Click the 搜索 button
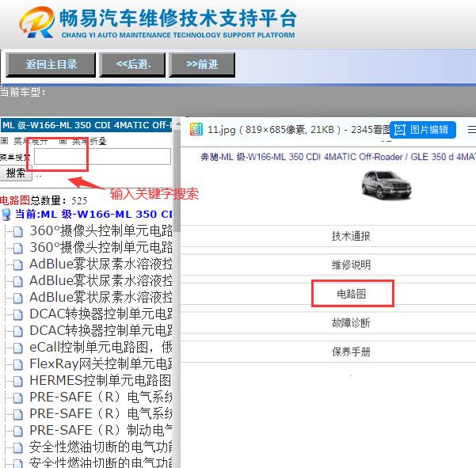Image resolution: width=476 pixels, height=468 pixels. 16,173
